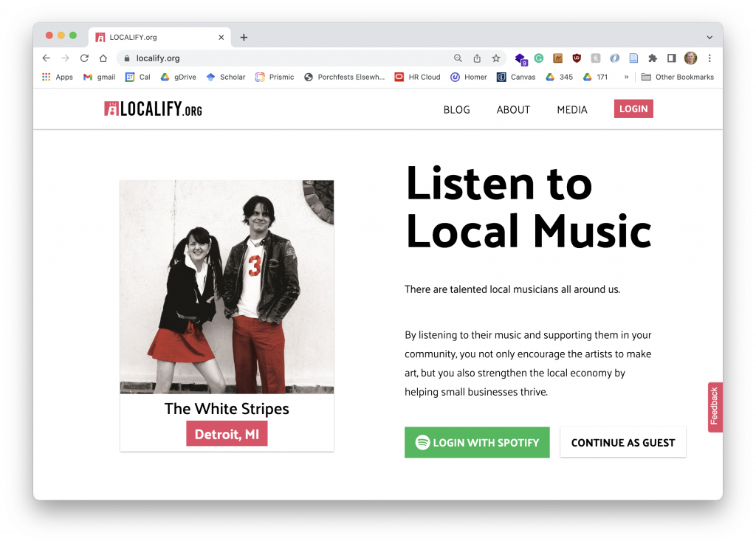The height and width of the screenshot is (544, 756).
Task: Open the Porchfests Elsewhere bookmark
Action: [344, 77]
